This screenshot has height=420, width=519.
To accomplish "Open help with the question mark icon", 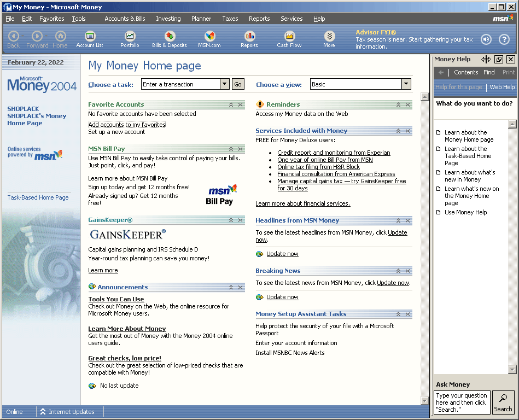I will (504, 39).
